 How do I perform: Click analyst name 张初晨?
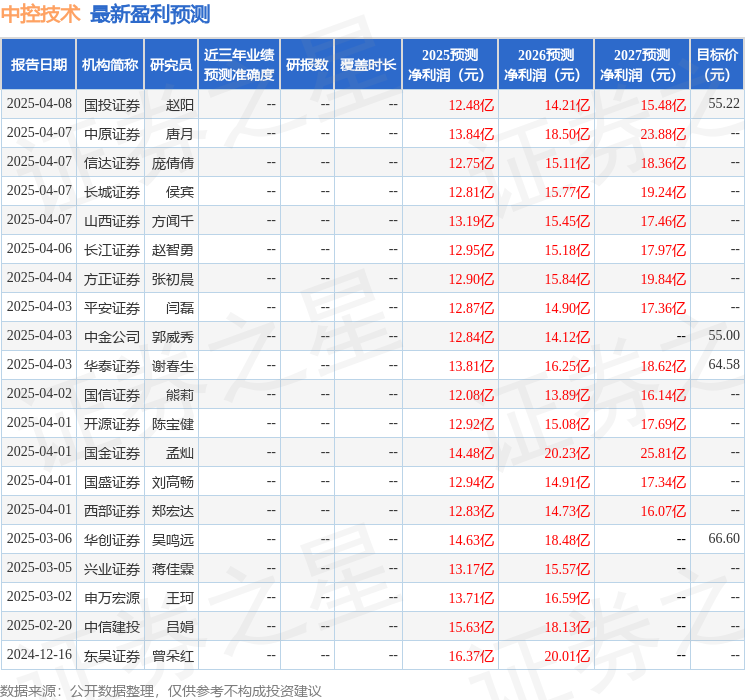click(x=173, y=279)
